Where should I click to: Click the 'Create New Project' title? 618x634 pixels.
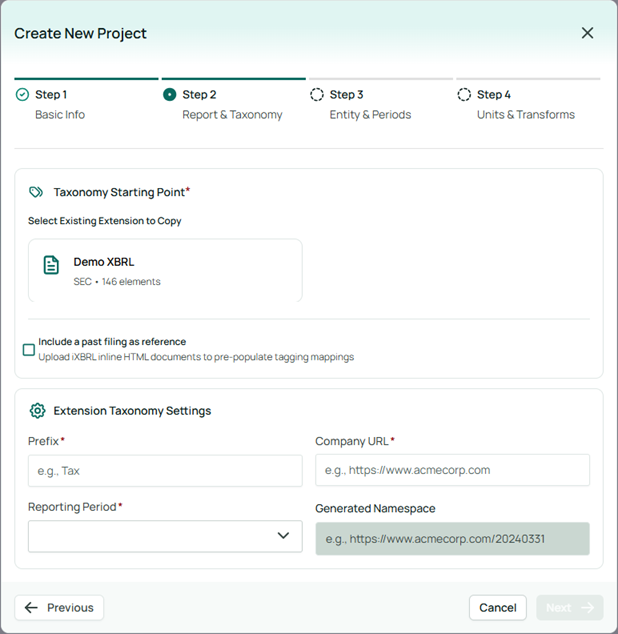point(80,33)
